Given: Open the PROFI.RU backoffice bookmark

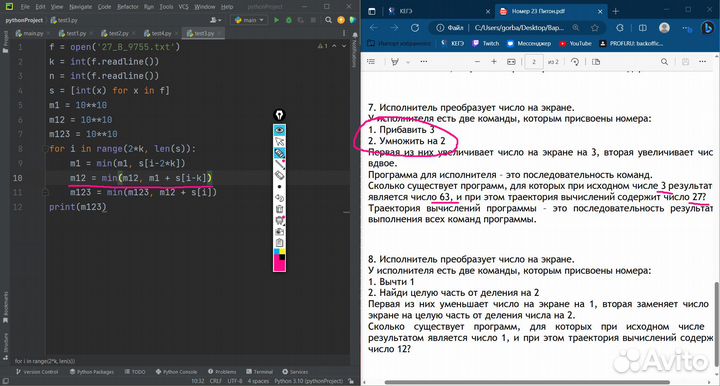Looking at the screenshot, I should (631, 44).
